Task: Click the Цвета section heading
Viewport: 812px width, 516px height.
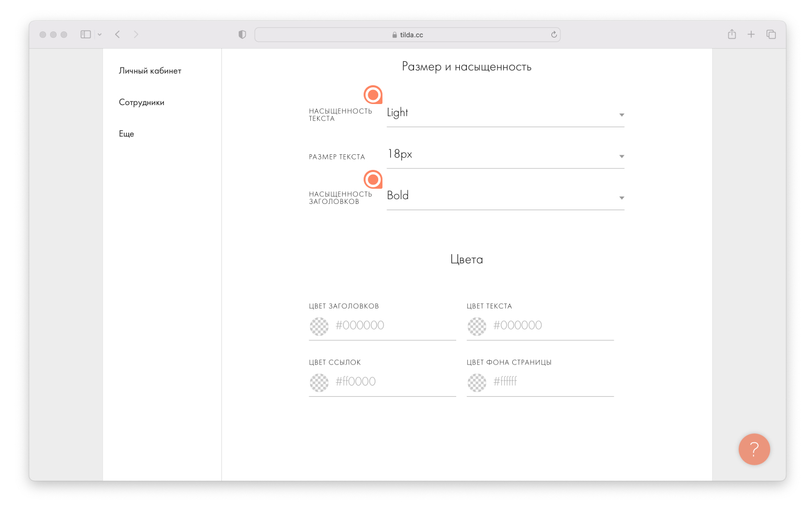Action: [x=467, y=259]
